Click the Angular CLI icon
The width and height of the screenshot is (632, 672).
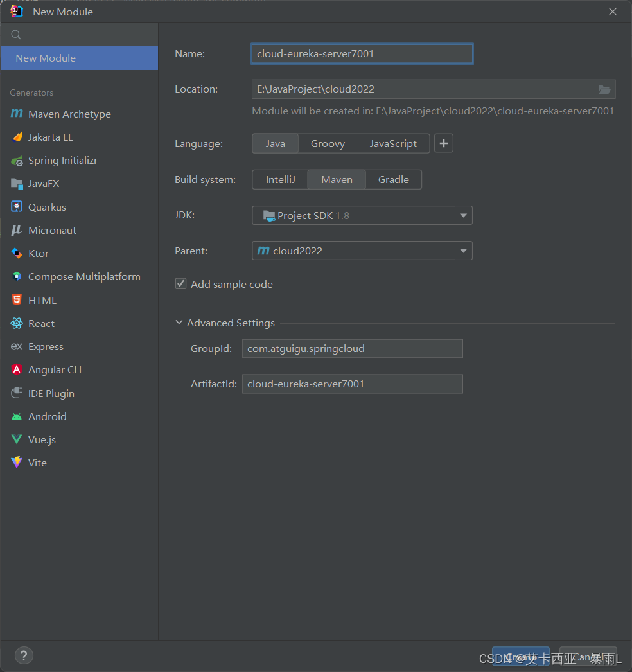[17, 369]
